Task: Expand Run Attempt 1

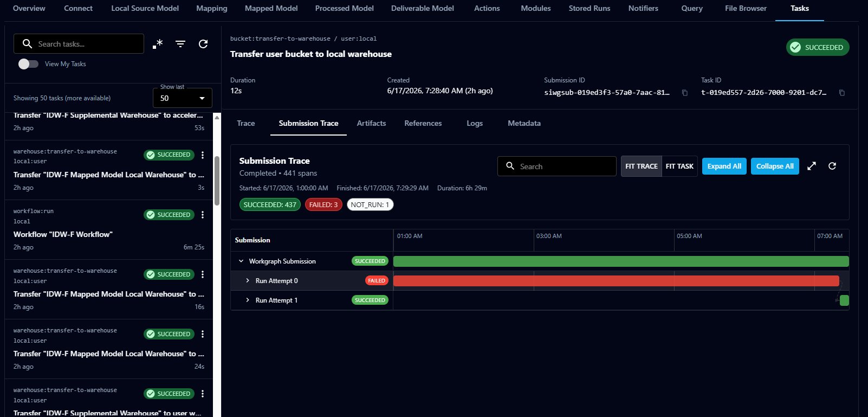Action: (248, 300)
